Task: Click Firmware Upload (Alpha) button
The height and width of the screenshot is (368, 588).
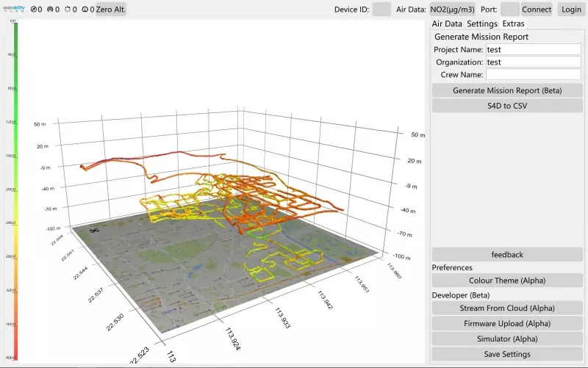Action: click(x=507, y=323)
